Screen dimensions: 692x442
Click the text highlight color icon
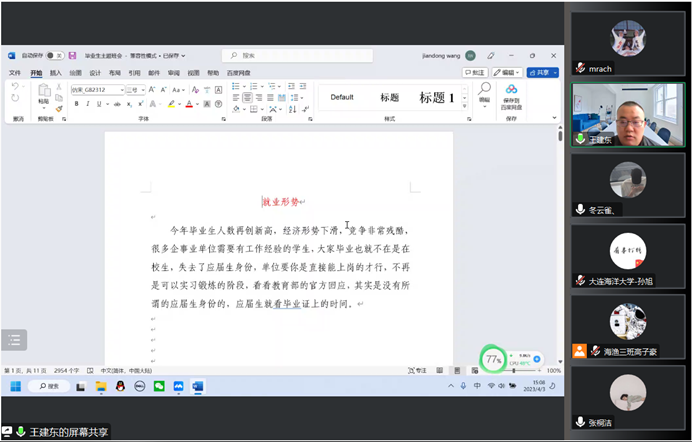(x=172, y=103)
